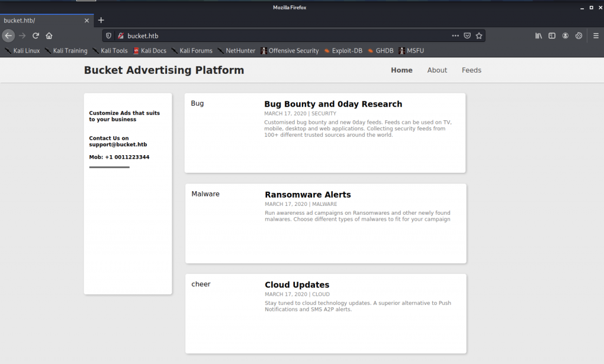Open the Feeds navigation item
This screenshot has height=364, width=604.
point(471,70)
